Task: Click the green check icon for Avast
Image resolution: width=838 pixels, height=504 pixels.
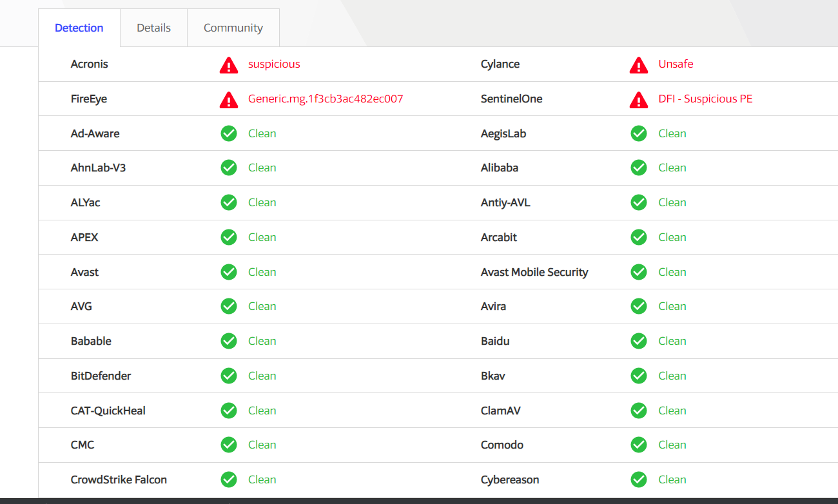Action: [x=229, y=272]
